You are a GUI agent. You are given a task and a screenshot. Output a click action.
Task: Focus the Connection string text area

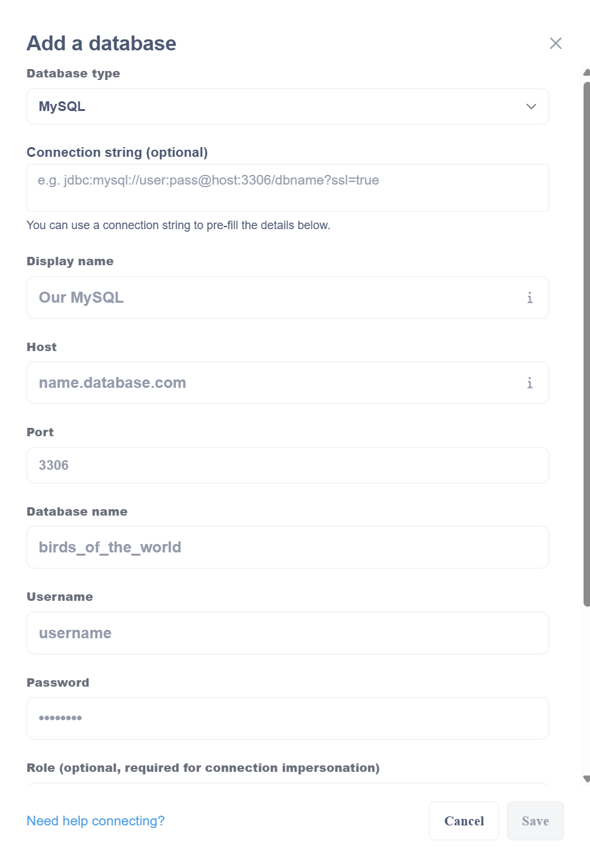287,188
